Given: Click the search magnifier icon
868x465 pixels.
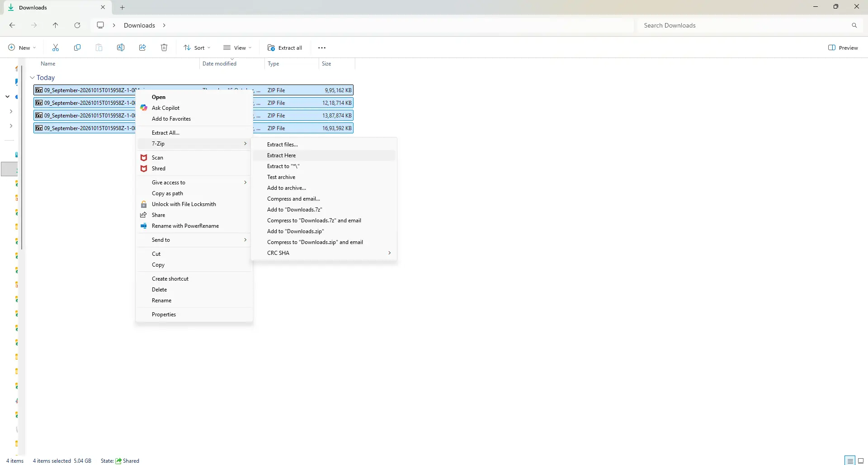Looking at the screenshot, I should 854,25.
